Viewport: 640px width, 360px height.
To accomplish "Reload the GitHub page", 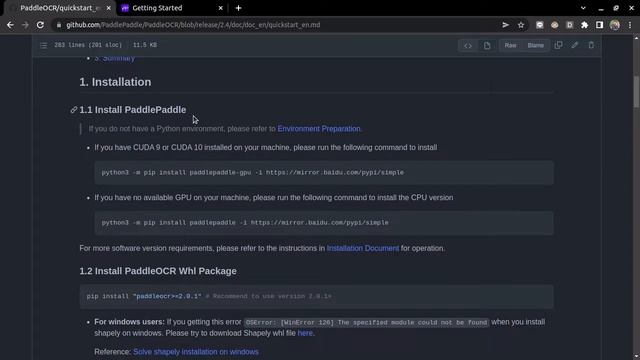I will 40,25.
